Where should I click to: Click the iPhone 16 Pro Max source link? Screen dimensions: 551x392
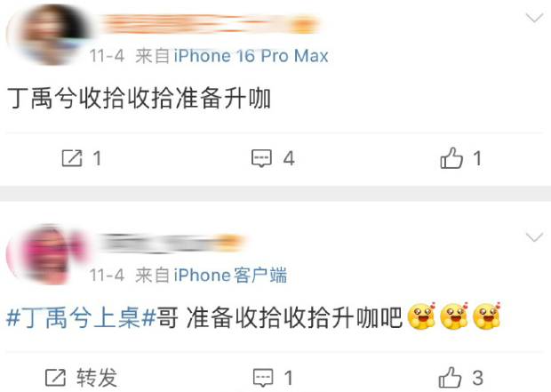point(251,56)
